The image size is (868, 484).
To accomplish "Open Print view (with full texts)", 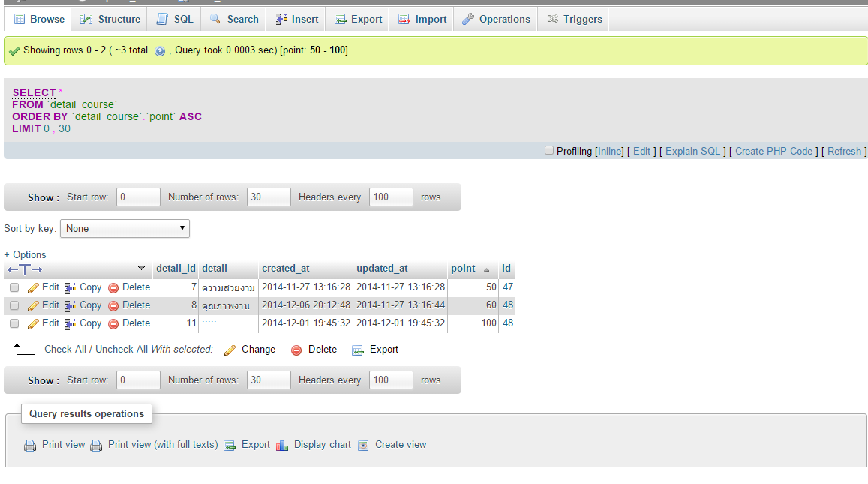I will coord(163,445).
